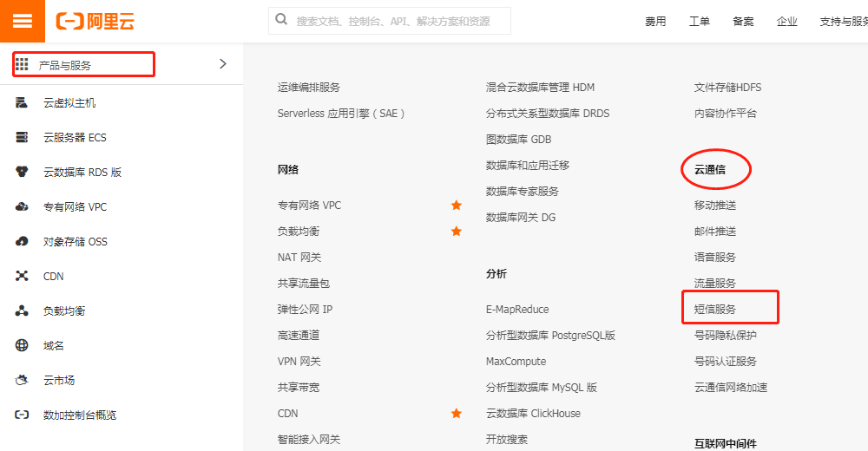Click the search documents input field

coord(390,21)
